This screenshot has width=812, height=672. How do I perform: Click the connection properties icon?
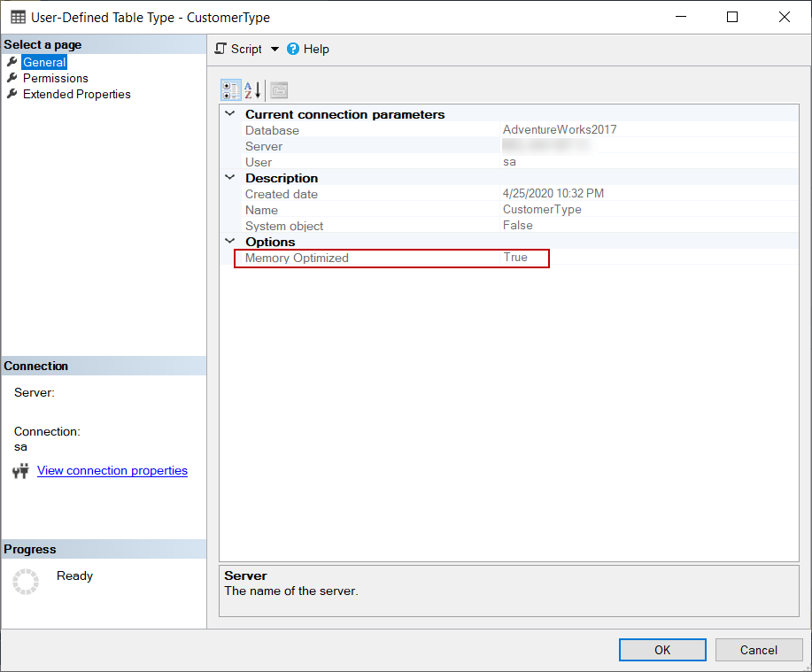coord(21,471)
